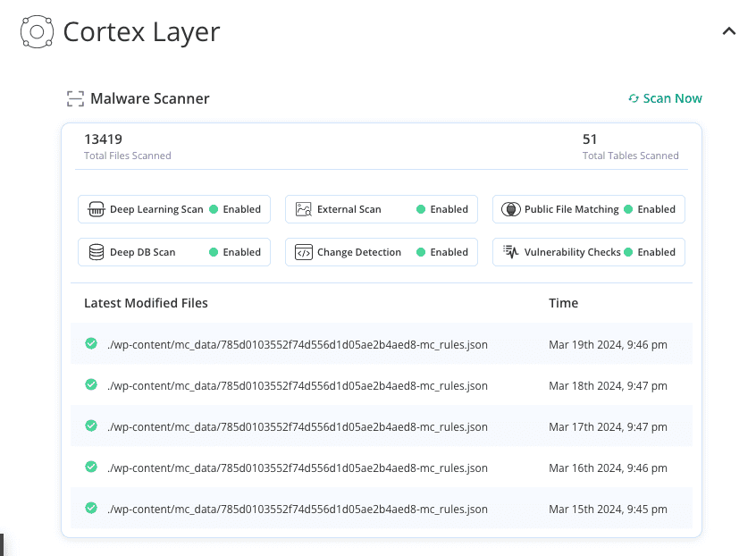
Task: Click the Vulnerability Checks label
Action: coord(572,252)
